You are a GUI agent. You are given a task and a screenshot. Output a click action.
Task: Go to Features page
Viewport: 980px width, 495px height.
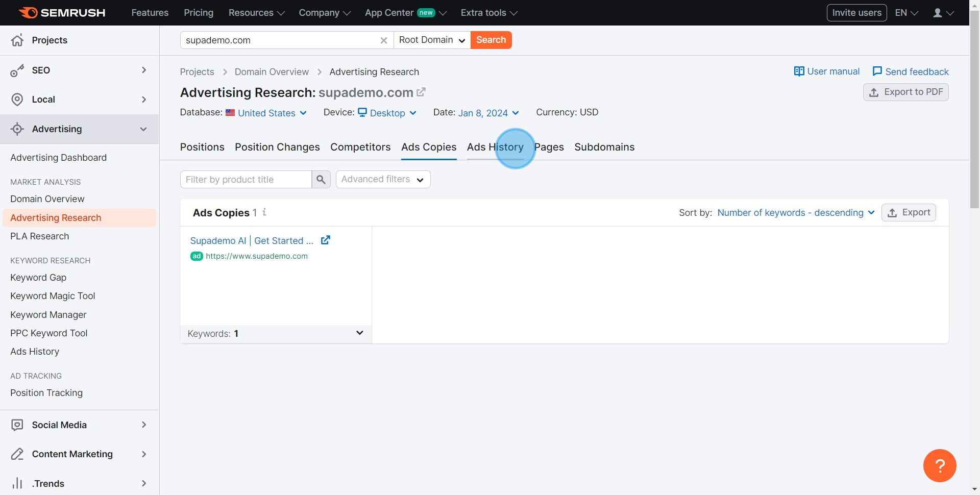click(150, 13)
